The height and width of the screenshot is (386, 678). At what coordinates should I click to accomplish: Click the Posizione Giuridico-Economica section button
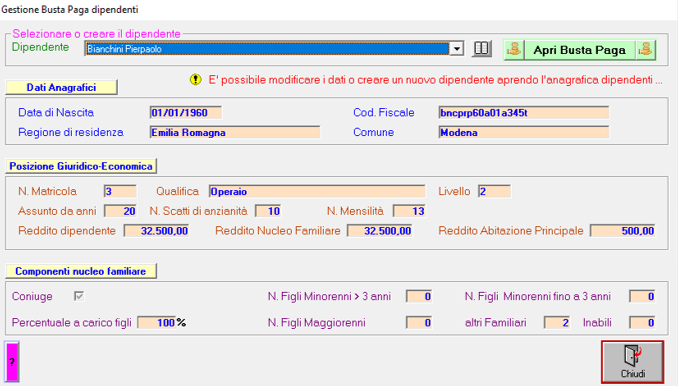point(81,166)
